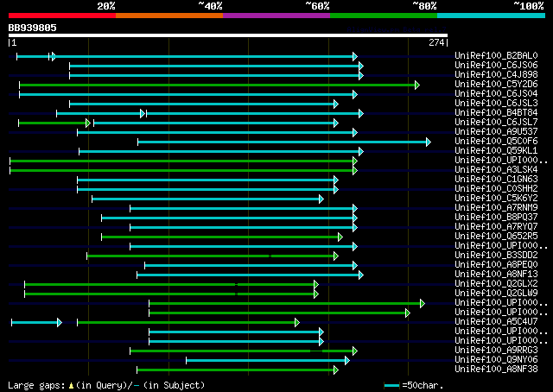The image size is (553, 392).
Task: Select the UniRef100_B4BT84 label
Action: (x=496, y=113)
